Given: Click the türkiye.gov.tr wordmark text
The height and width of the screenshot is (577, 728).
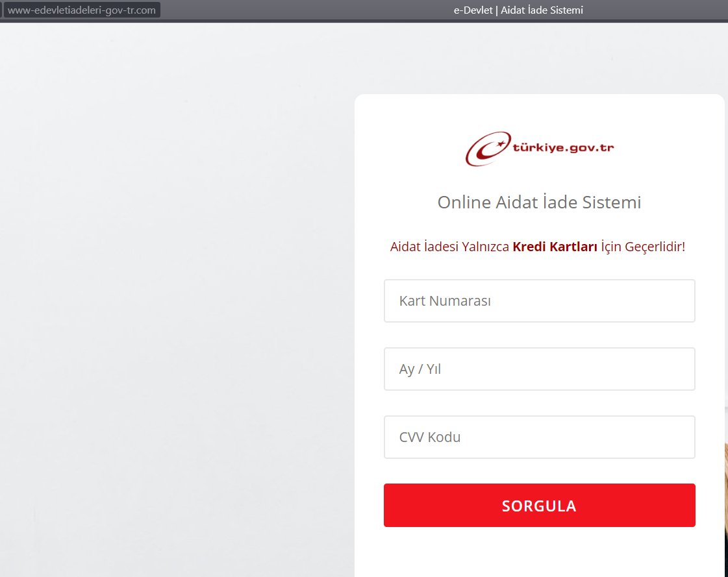Looking at the screenshot, I should (x=562, y=148).
